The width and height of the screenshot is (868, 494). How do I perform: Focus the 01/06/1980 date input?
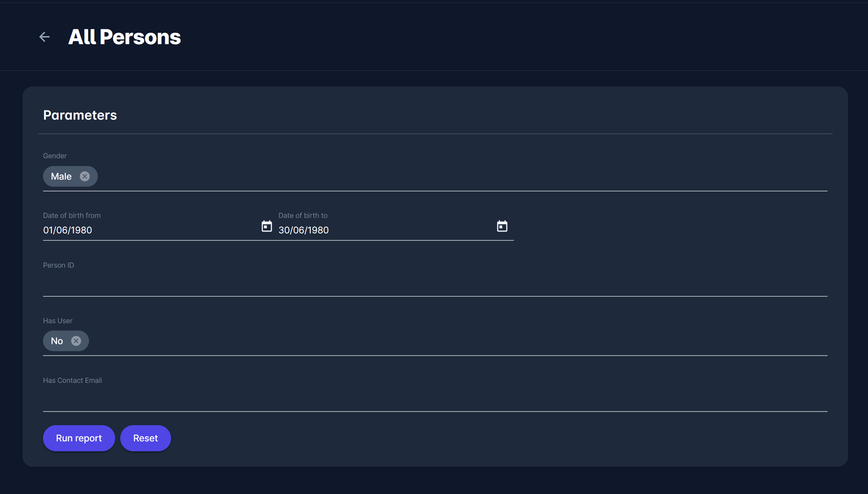(x=147, y=230)
